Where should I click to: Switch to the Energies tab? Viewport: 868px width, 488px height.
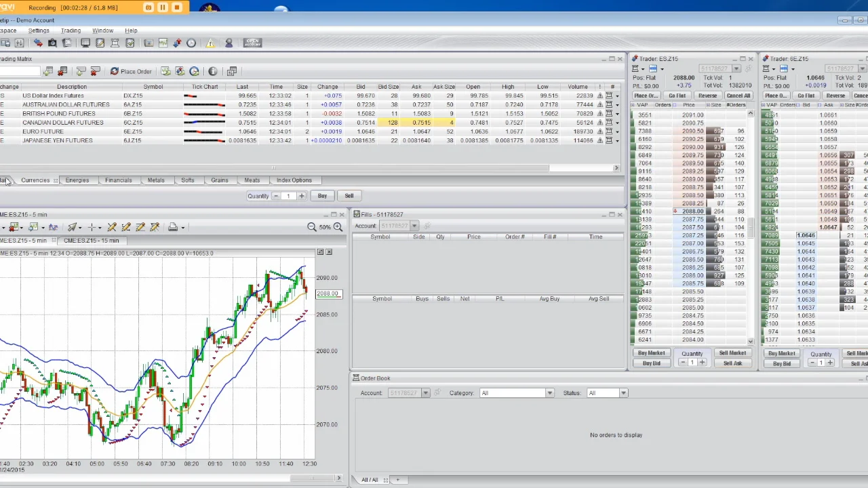(77, 180)
